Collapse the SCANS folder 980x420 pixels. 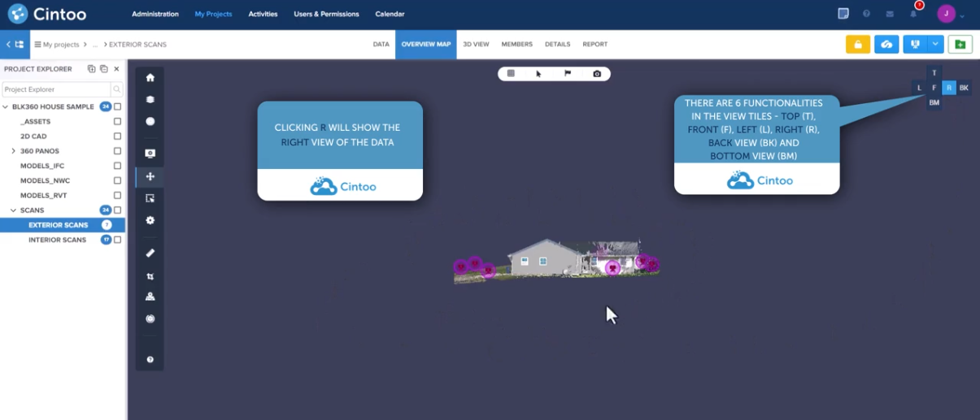click(x=13, y=210)
